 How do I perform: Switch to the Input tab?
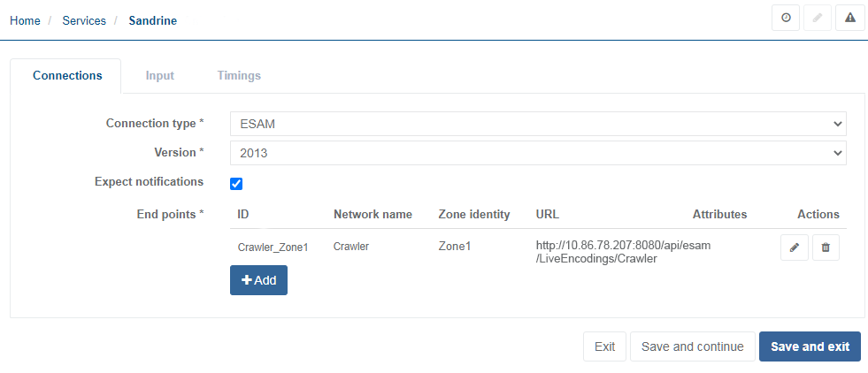(159, 75)
